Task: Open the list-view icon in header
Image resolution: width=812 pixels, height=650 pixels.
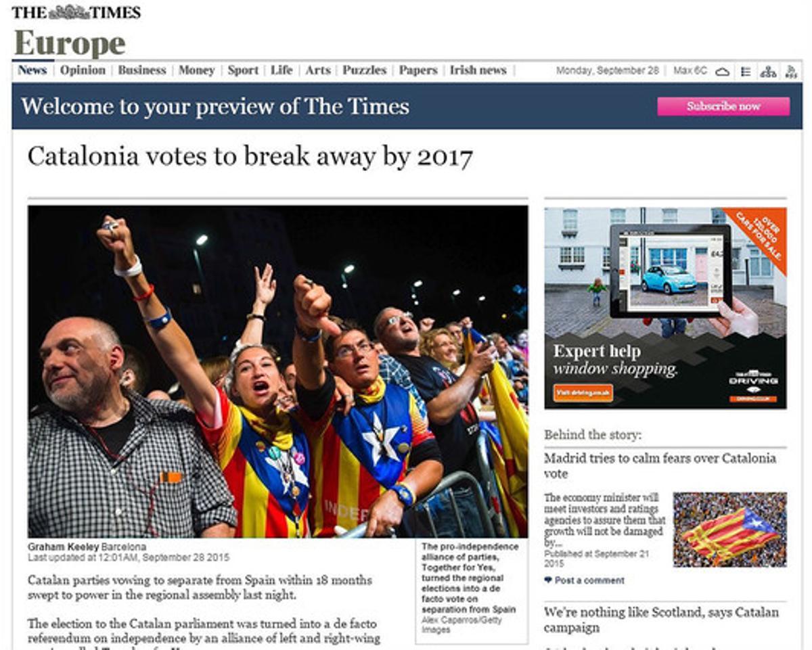Action: (746, 71)
